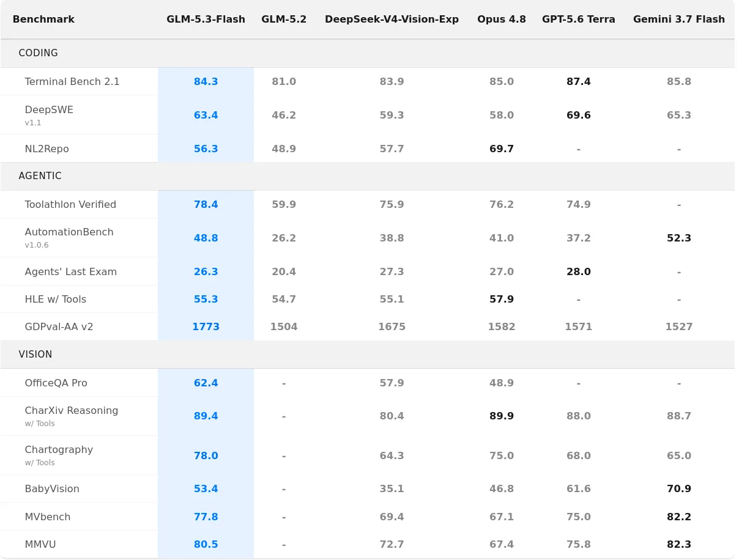The height and width of the screenshot is (560, 739).
Task: Click the 59.9 Toolathlon score
Action: click(284, 205)
